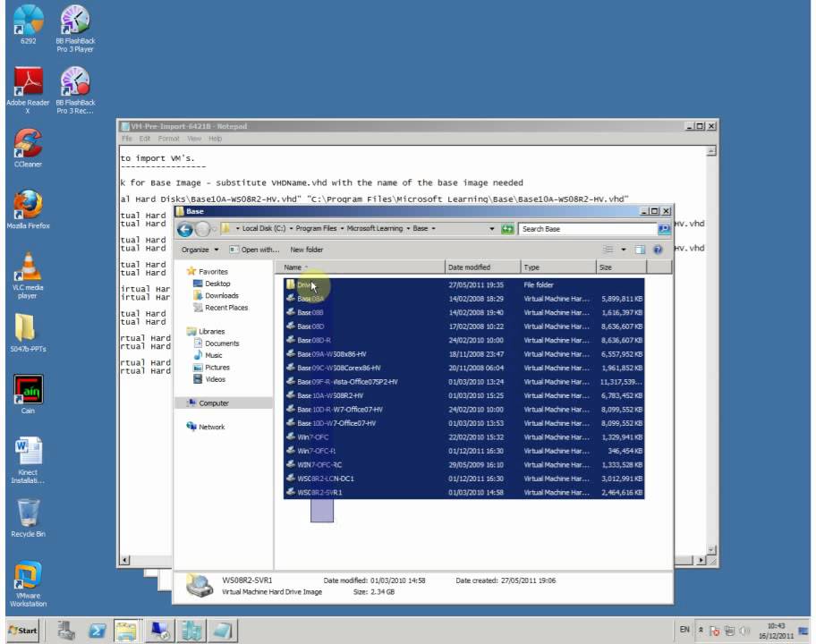
Task: Expand the arrow after Microsoft Learning breadcrumb
Action: pos(408,228)
